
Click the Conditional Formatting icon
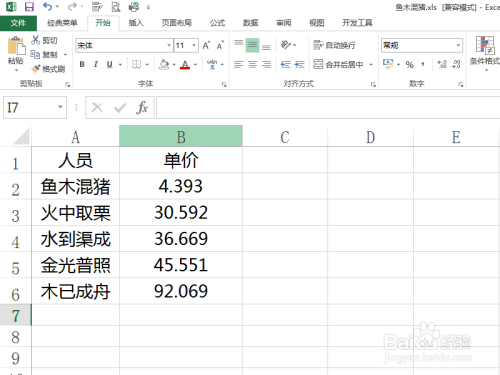[x=485, y=45]
